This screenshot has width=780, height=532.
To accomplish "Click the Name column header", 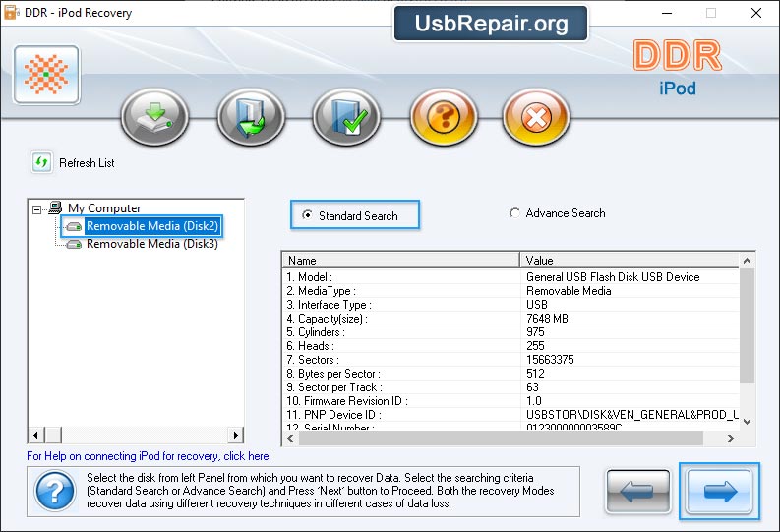I will click(x=401, y=260).
